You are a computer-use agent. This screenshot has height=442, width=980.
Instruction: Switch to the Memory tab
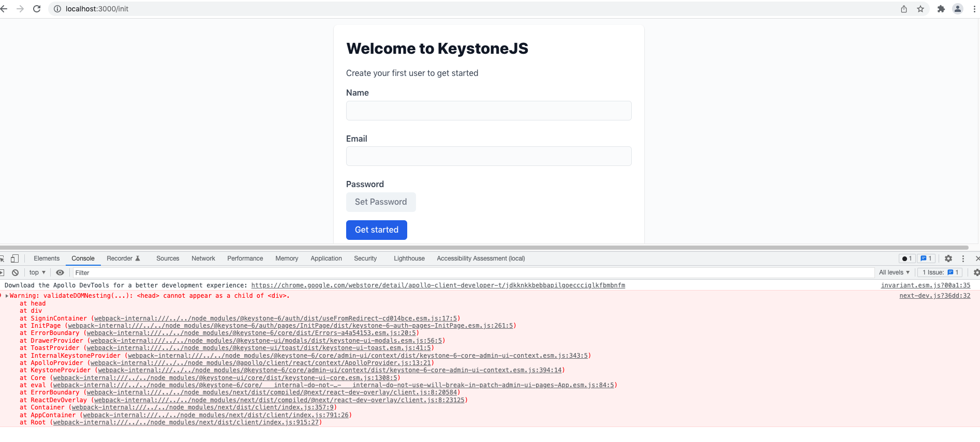(287, 258)
